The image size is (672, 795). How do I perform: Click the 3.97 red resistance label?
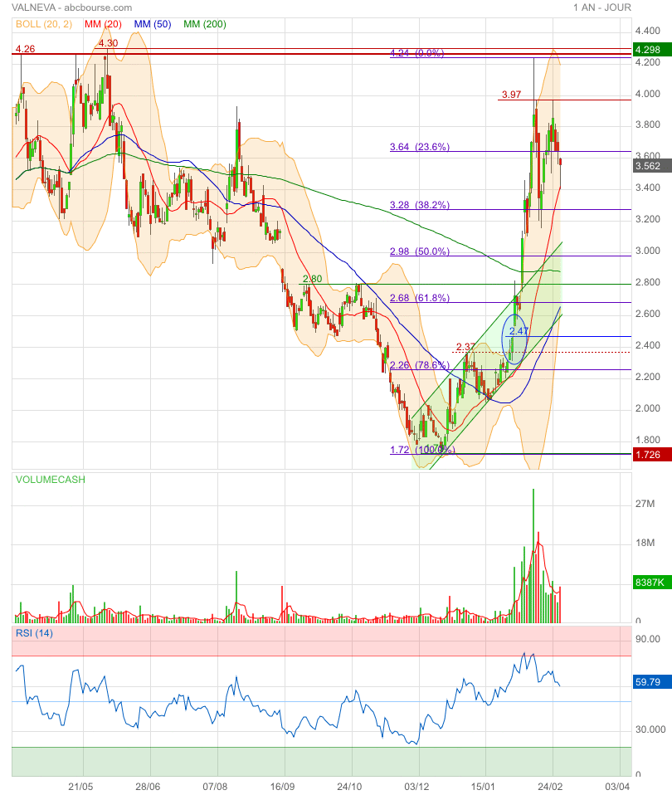[x=511, y=95]
